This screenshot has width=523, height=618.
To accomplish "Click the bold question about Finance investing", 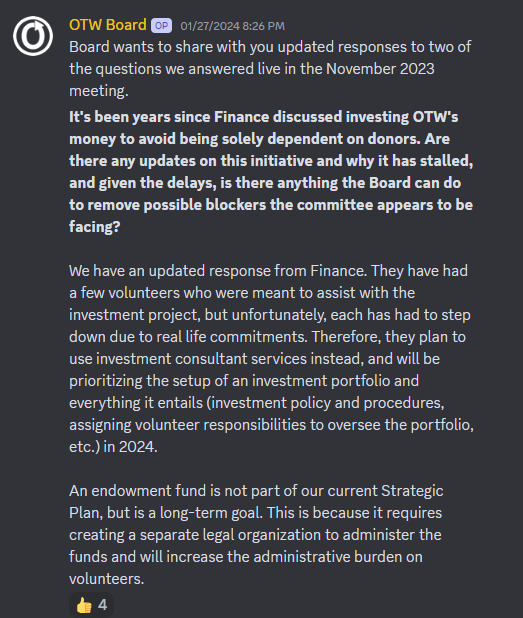I will pyautogui.click(x=271, y=172).
